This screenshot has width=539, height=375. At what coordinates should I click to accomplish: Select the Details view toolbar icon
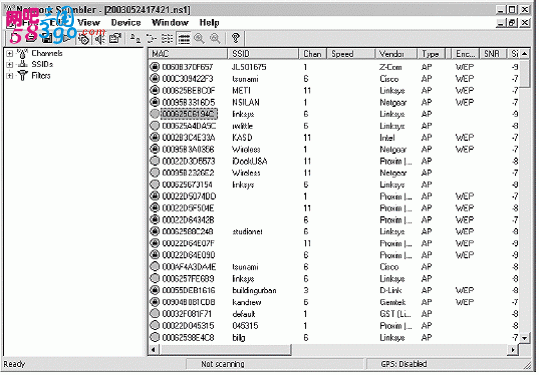tap(184, 38)
